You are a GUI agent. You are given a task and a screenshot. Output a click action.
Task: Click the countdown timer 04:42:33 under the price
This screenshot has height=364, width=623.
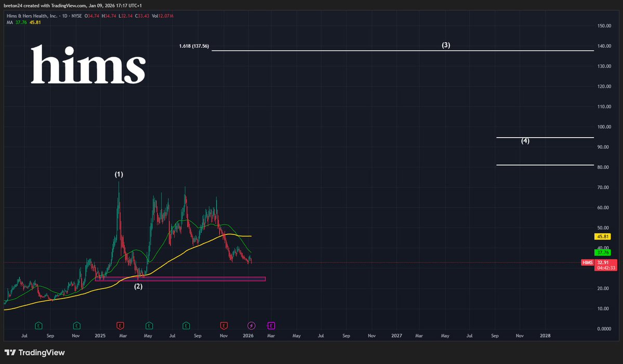pyautogui.click(x=606, y=268)
